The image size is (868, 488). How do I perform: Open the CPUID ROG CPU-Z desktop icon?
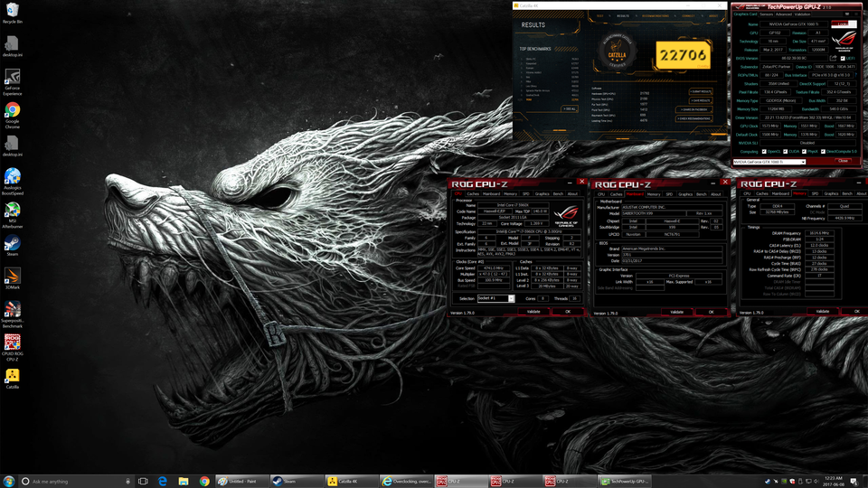[x=12, y=347]
